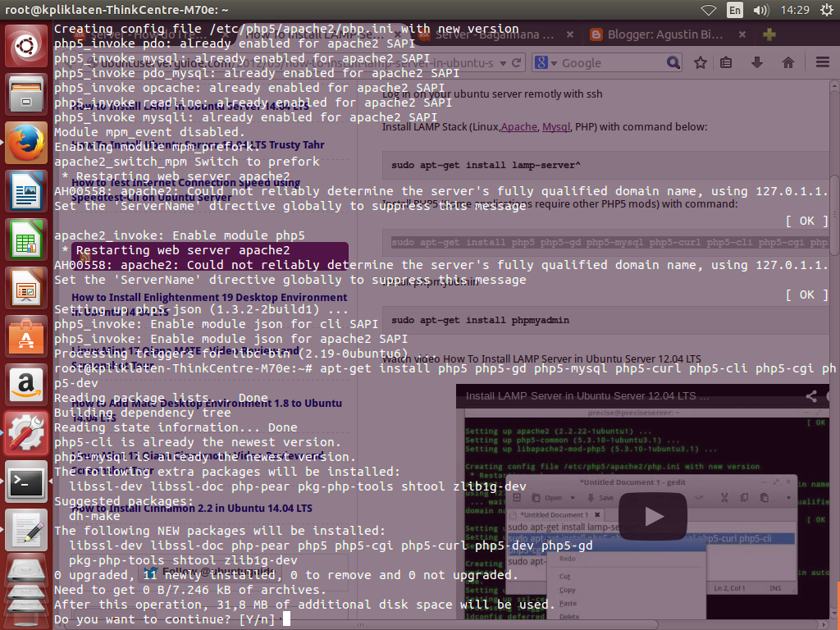Click the terminal title 'root@kpliklaten-ThinkCentre-M70e: ~'

pyautogui.click(x=116, y=10)
